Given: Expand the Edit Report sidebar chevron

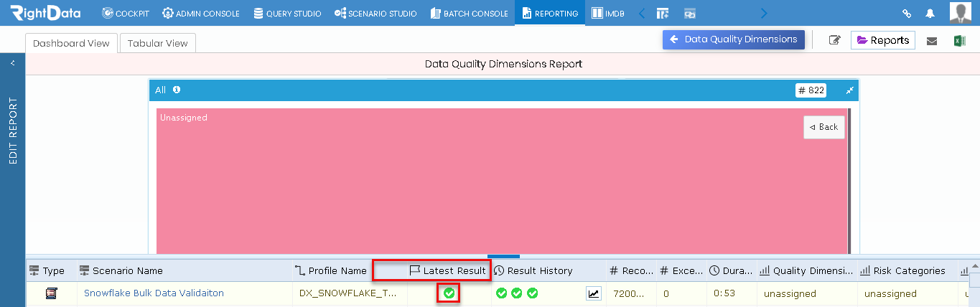Looking at the screenshot, I should (12, 63).
